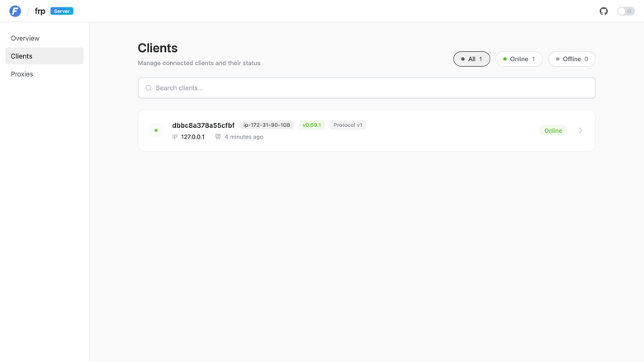Click the client name dbbc8a378a55cfbf
This screenshot has height=362, width=644.
203,125
